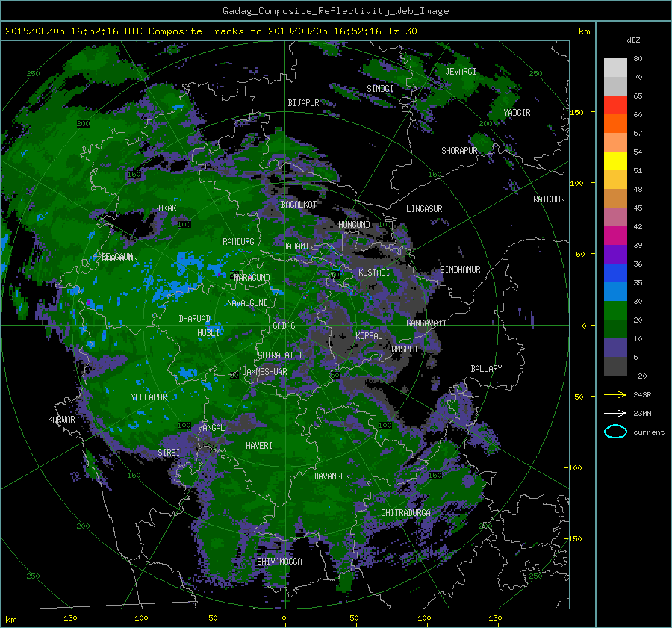Pick the bright yellow 51-54 dBZ swatch

(x=615, y=161)
